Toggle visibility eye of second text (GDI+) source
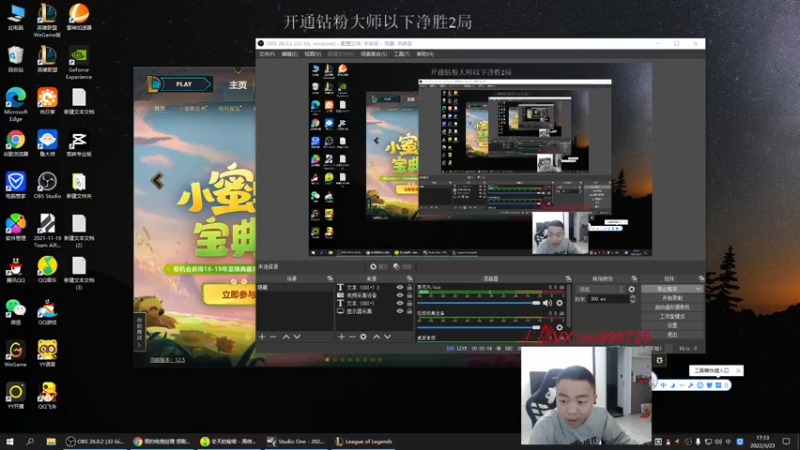The width and height of the screenshot is (800, 450). [x=399, y=303]
